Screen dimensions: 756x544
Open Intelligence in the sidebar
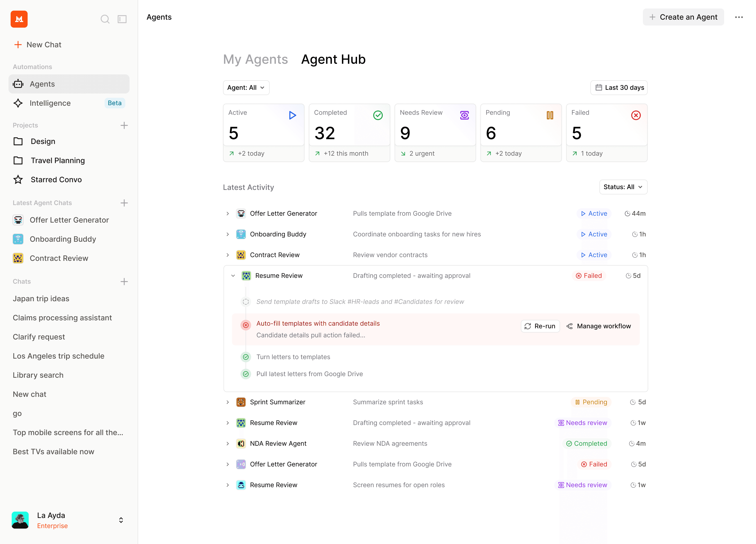pos(50,103)
